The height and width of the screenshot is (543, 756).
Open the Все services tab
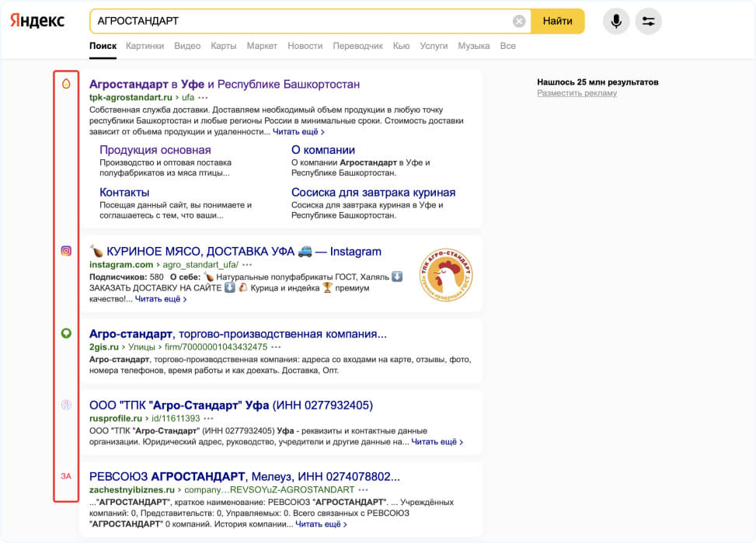(x=507, y=46)
